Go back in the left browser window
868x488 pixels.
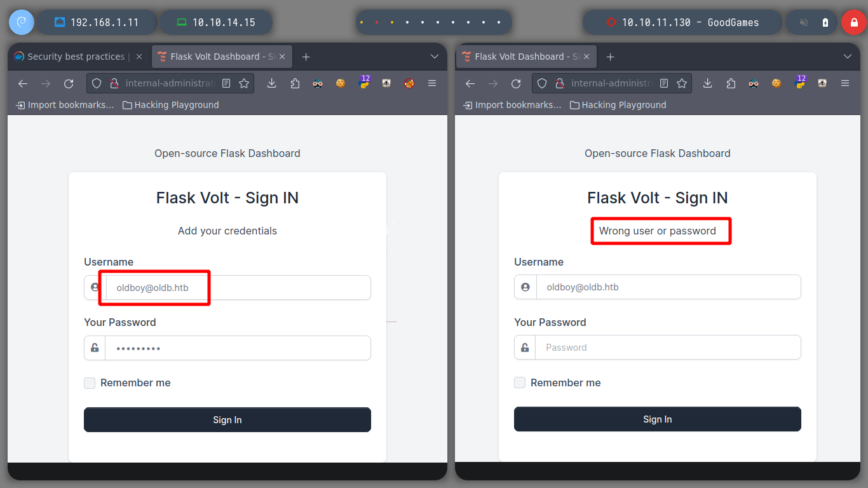click(x=23, y=83)
